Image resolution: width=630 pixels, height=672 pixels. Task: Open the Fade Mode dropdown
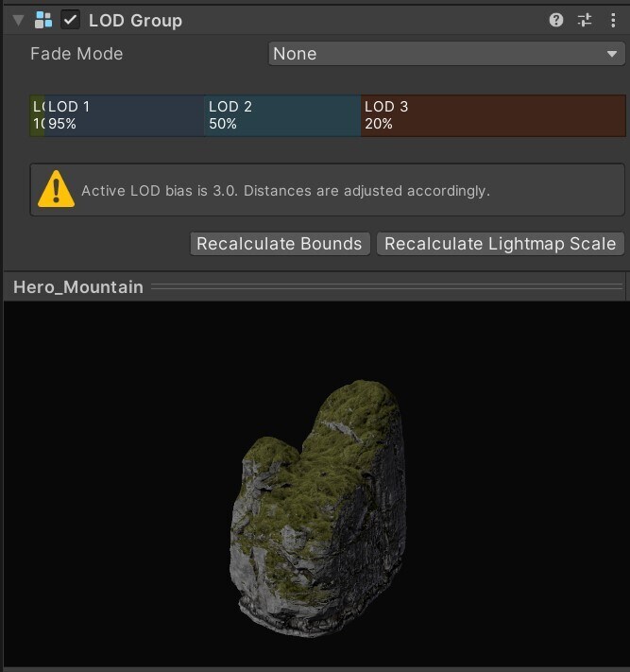pyautogui.click(x=446, y=54)
